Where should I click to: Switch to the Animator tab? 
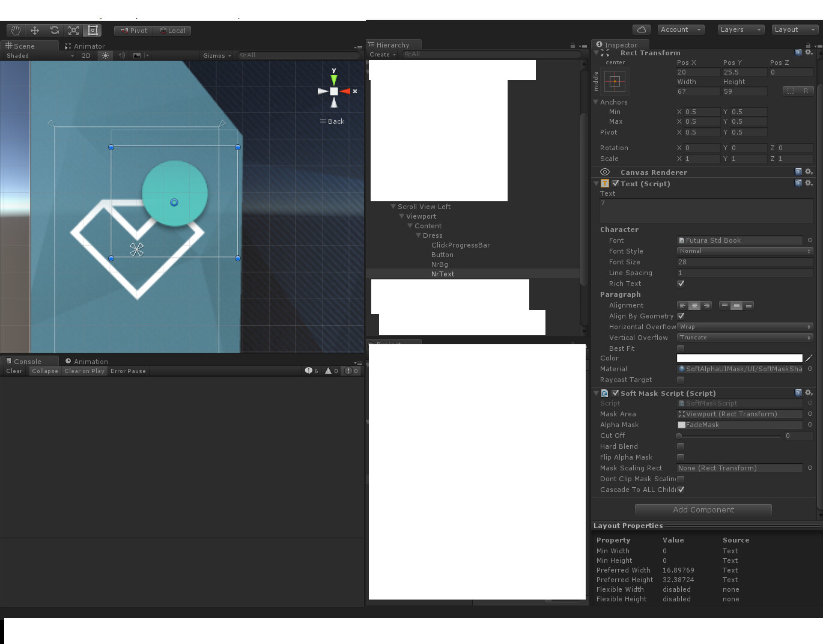(x=89, y=46)
